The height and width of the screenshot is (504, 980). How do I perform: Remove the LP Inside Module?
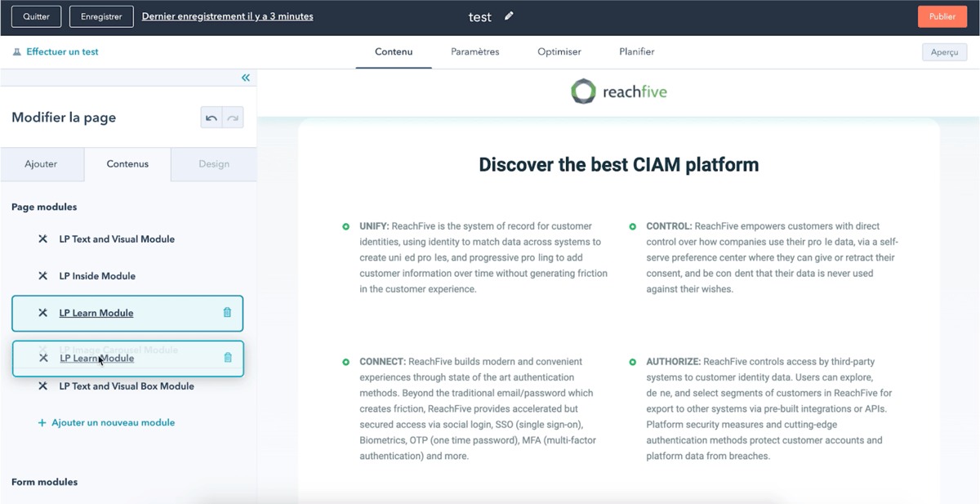click(x=42, y=276)
